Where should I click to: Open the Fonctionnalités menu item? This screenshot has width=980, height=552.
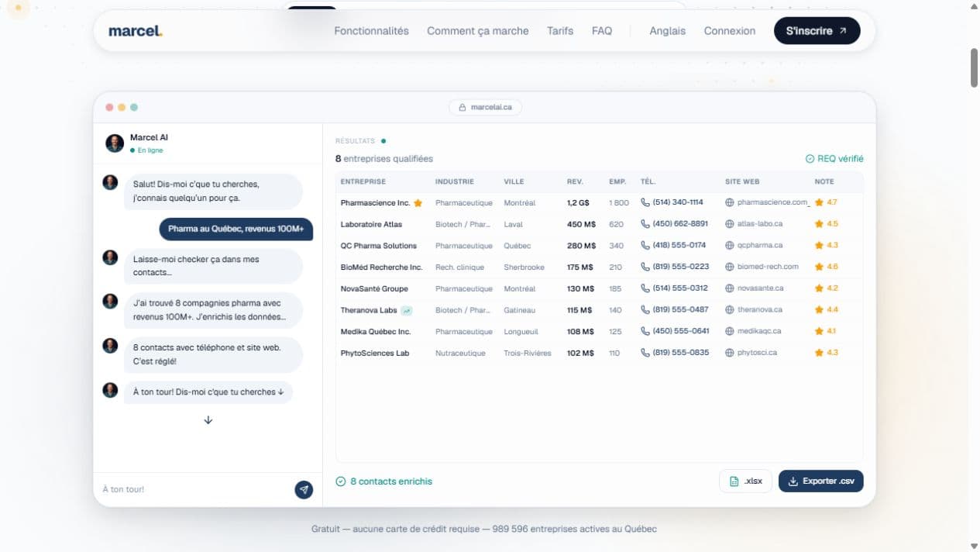(371, 31)
